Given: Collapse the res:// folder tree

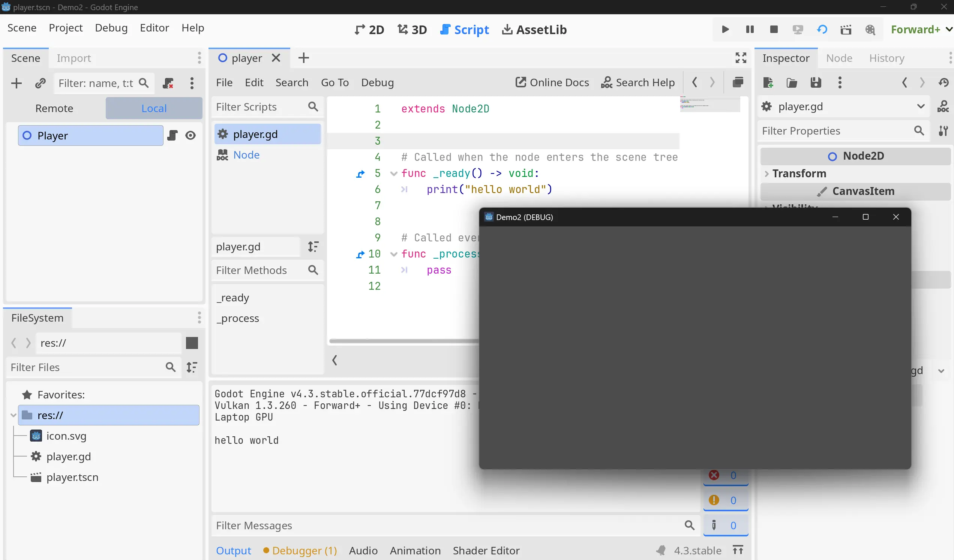Looking at the screenshot, I should tap(13, 415).
